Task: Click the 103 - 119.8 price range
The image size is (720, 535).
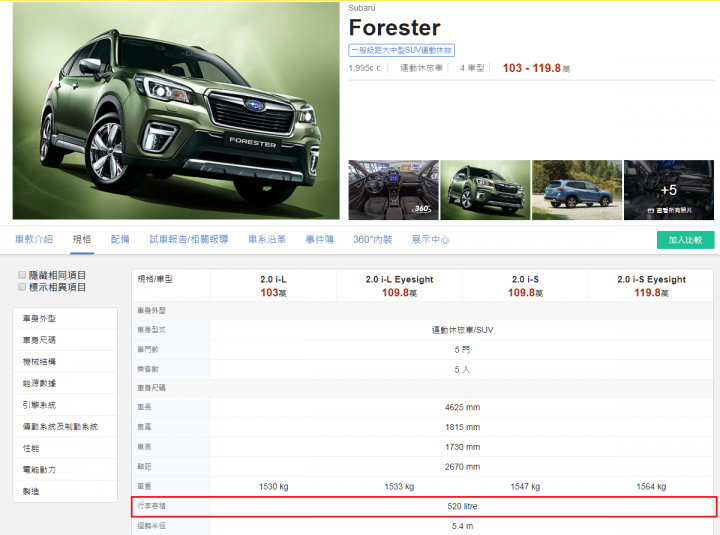Action: [536, 68]
